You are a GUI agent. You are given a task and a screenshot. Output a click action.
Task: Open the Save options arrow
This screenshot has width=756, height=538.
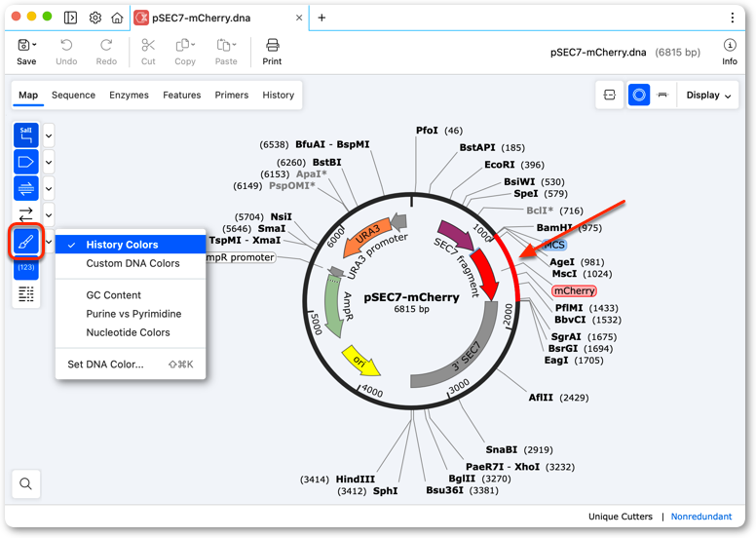tap(34, 45)
